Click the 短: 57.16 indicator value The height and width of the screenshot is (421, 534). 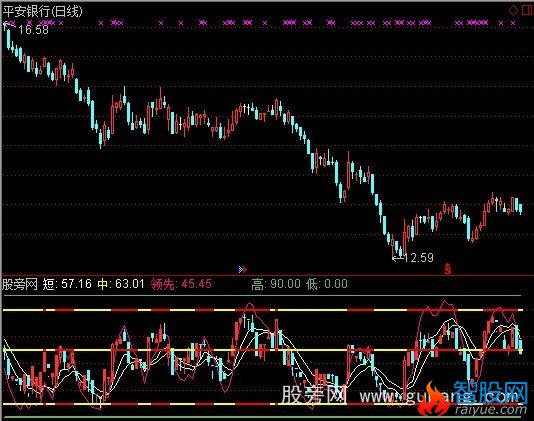pyautogui.click(x=67, y=284)
